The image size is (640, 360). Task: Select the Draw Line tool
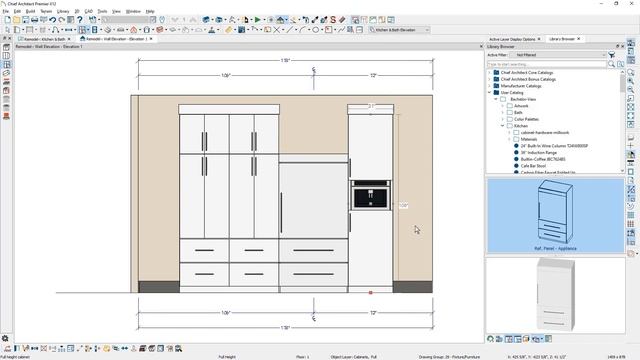pos(289,30)
